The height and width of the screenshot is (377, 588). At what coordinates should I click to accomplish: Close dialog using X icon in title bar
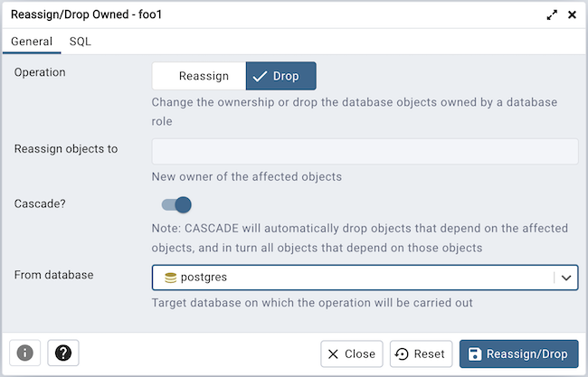point(572,15)
